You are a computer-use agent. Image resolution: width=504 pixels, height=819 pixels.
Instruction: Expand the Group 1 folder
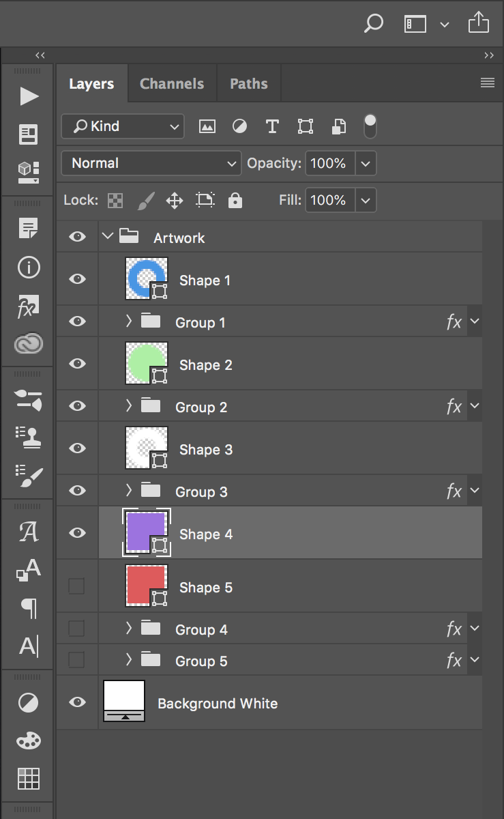tap(129, 321)
